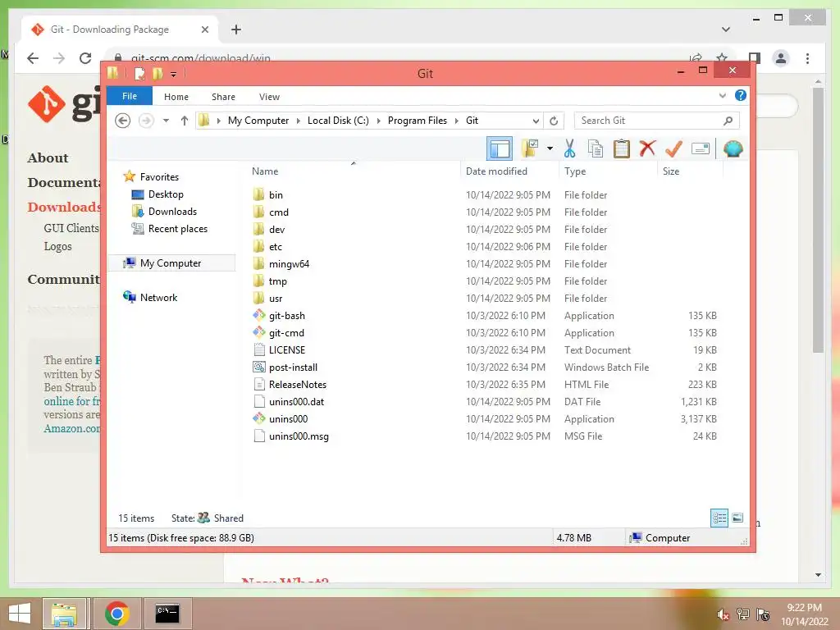The height and width of the screenshot is (630, 840).
Task: Select Favorites in navigation pane
Action: (x=159, y=177)
